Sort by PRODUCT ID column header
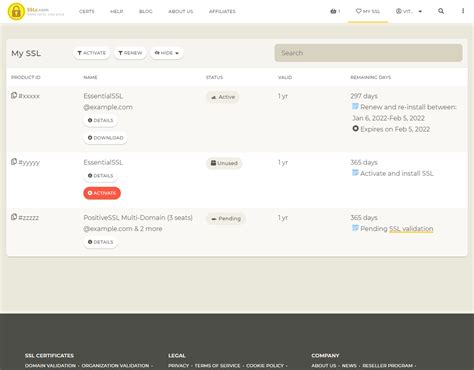Screen dimensions: 474x370 point(26,77)
